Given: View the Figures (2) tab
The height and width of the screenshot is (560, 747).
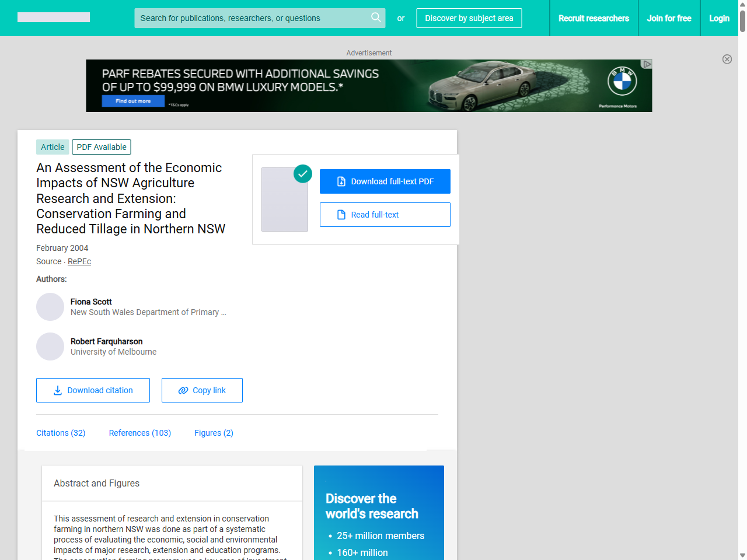Looking at the screenshot, I should tap(214, 433).
